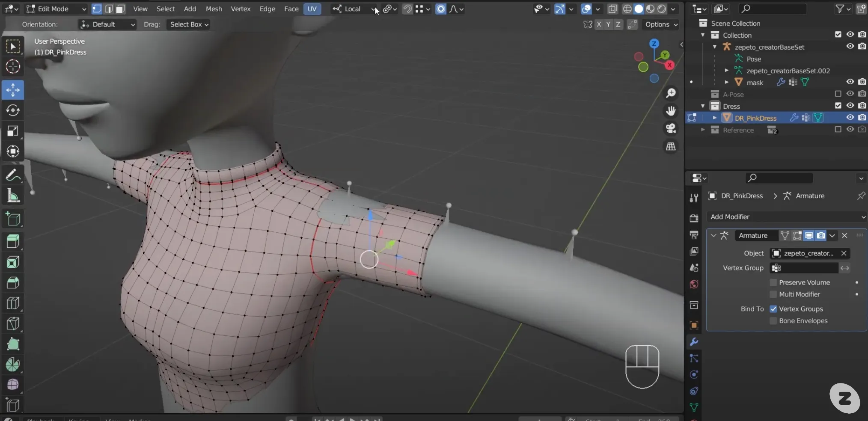Click the UV menu button
Screen dimensions: 868x421
[x=312, y=9]
